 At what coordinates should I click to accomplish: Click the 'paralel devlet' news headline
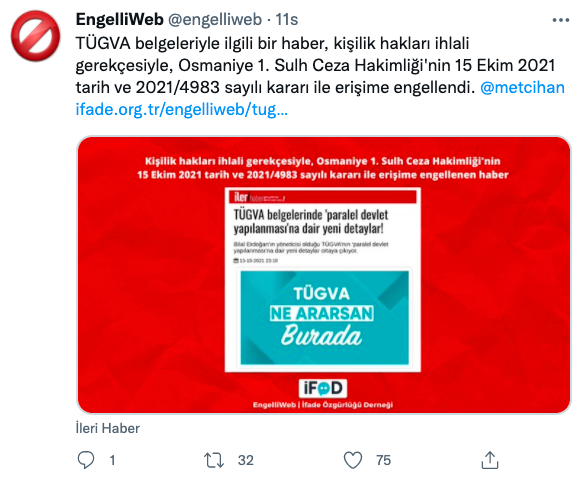[x=311, y=222]
